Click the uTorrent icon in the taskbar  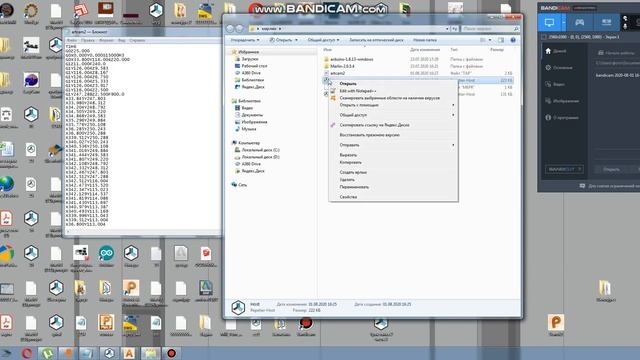click(47, 353)
